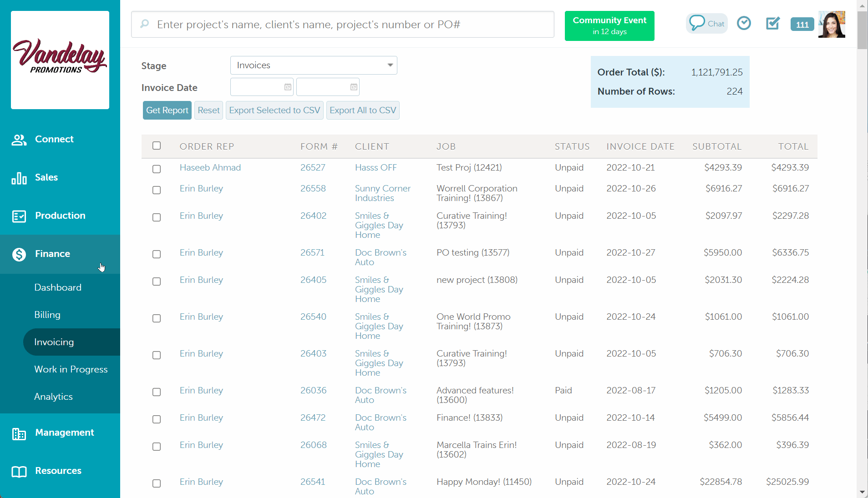This screenshot has width=868, height=498.
Task: Check the row checkbox for form 26527
Action: 157,169
